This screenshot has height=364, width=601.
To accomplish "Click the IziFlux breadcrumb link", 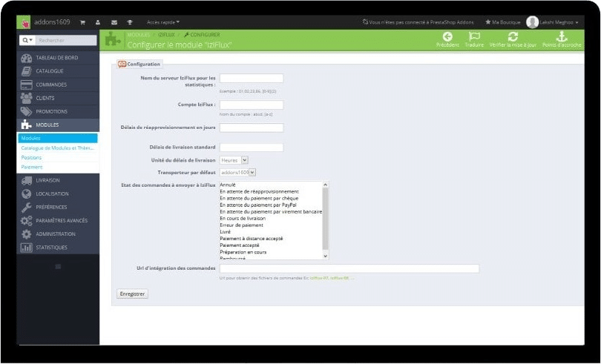I will (x=166, y=35).
